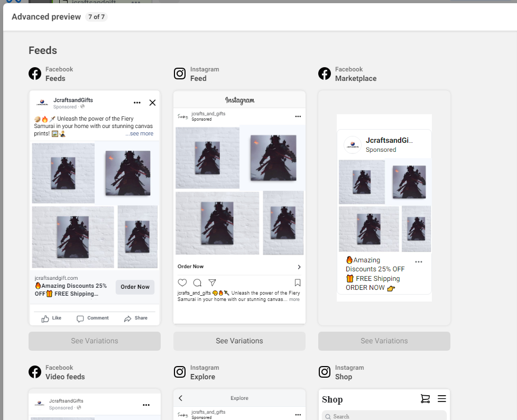Screen dimensions: 517x420
Task: Click the Instagram wordmark in Feed preview
Action: (239, 100)
